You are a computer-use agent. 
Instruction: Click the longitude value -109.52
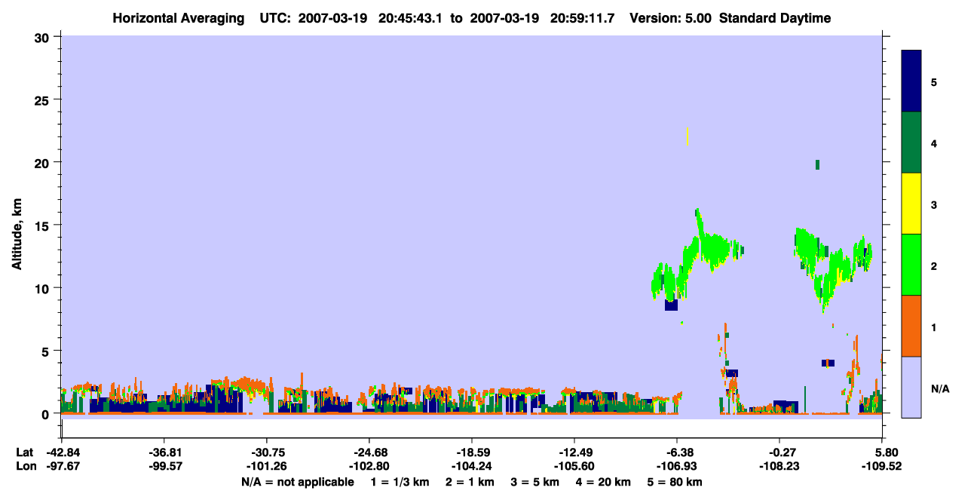pos(883,466)
